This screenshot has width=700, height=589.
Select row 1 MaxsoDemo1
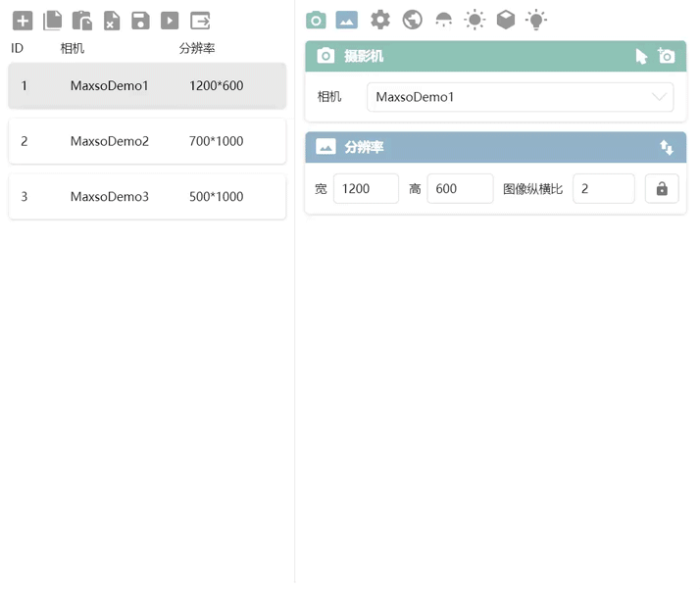pos(147,85)
